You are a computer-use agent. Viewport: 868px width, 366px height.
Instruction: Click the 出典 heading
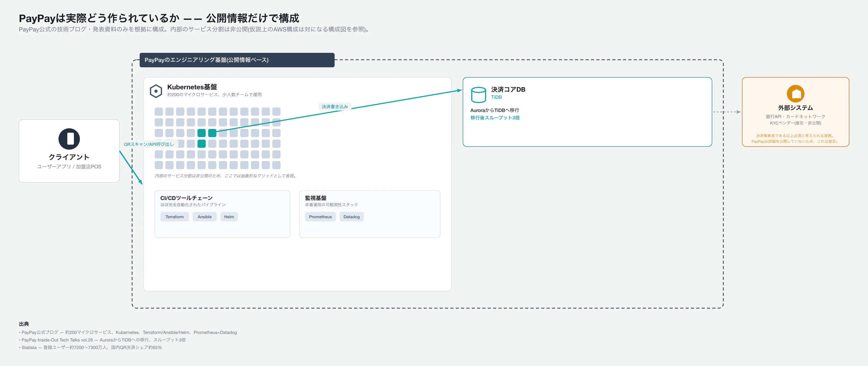pyautogui.click(x=24, y=324)
